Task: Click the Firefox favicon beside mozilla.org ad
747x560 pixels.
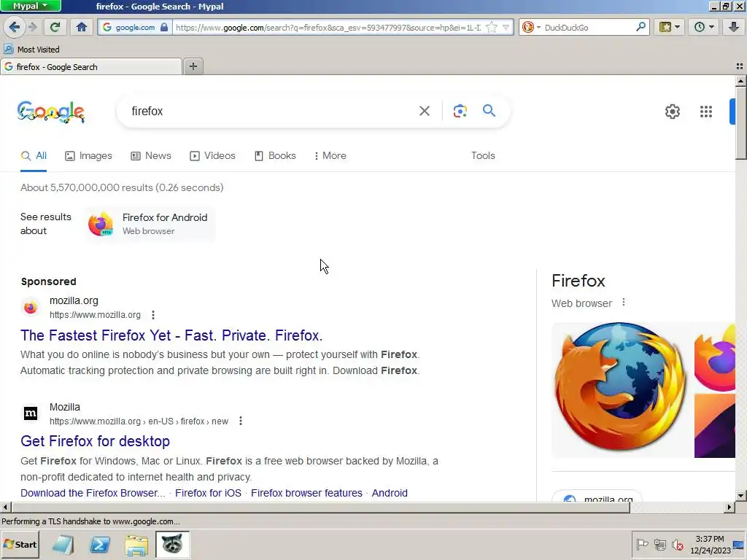Action: point(31,308)
